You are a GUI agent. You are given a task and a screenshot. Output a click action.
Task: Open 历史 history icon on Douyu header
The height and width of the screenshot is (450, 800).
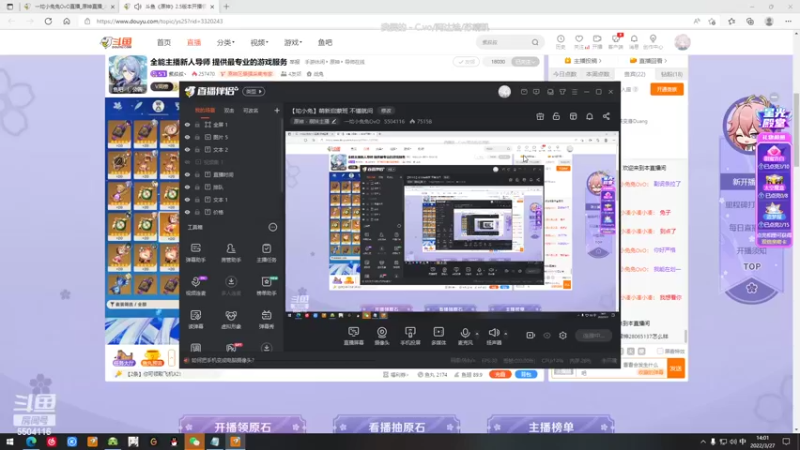tap(561, 42)
